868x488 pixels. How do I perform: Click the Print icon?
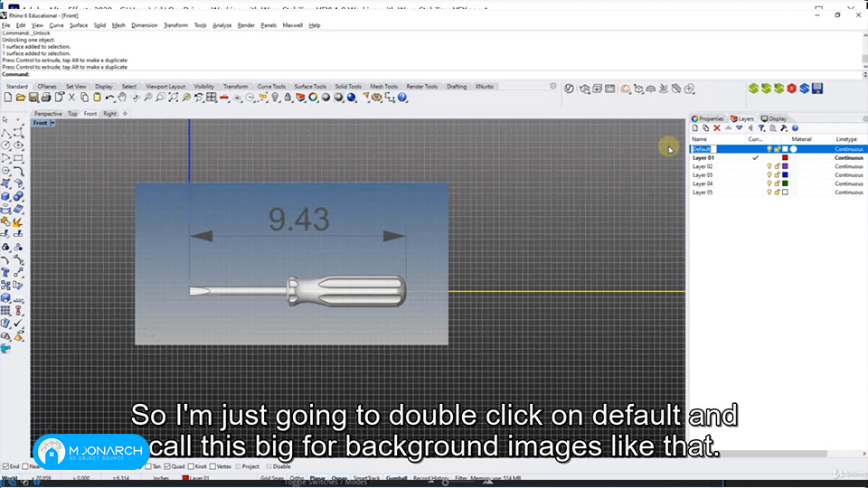pos(46,98)
